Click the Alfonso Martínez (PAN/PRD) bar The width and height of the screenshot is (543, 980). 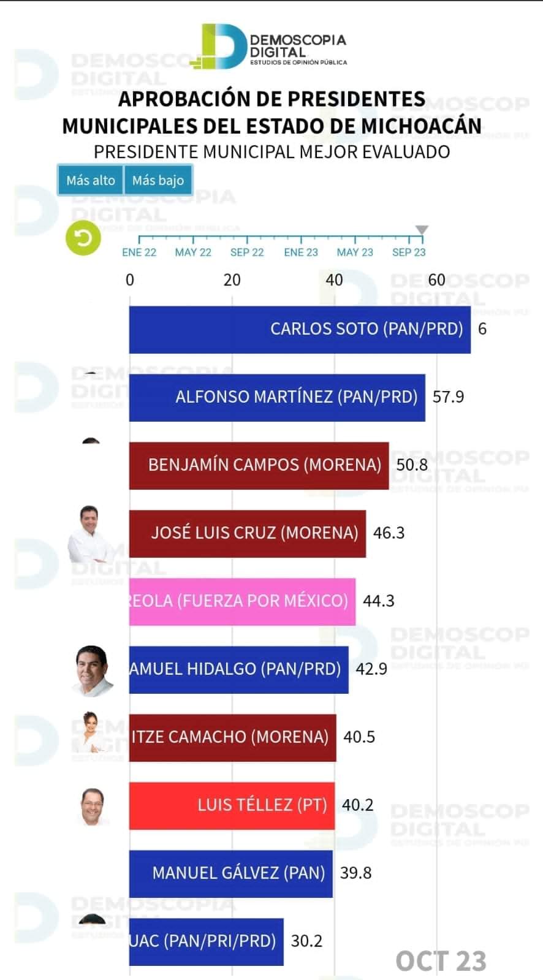(277, 397)
